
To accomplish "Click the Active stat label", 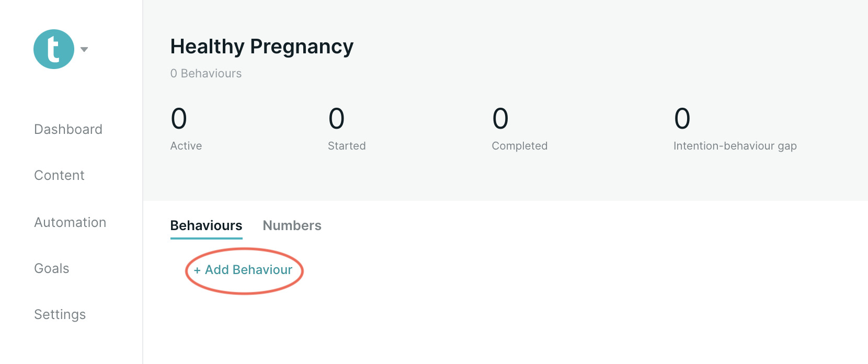I will tap(186, 146).
